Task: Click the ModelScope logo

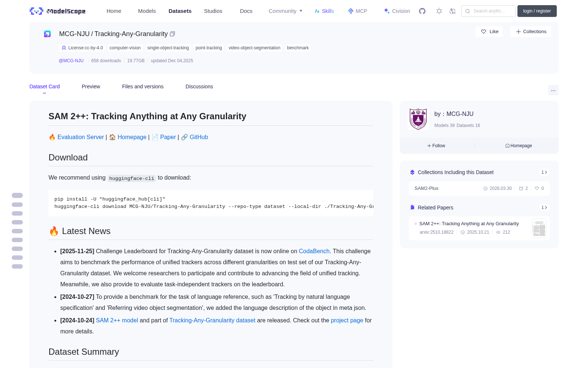Action: 58,11
